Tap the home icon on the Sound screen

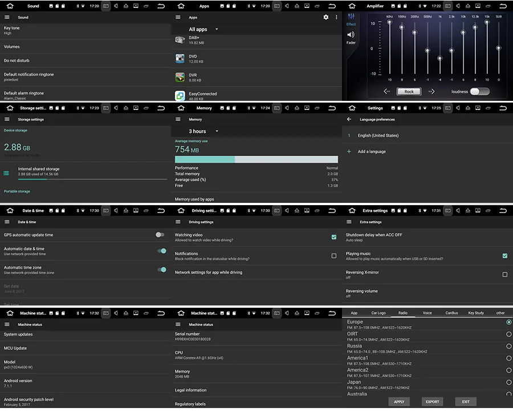(x=10, y=6)
